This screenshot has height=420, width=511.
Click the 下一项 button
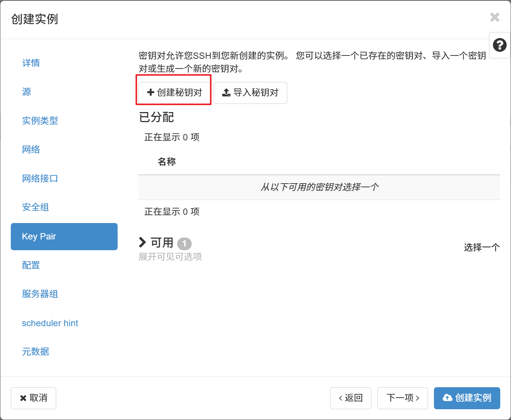(x=403, y=398)
